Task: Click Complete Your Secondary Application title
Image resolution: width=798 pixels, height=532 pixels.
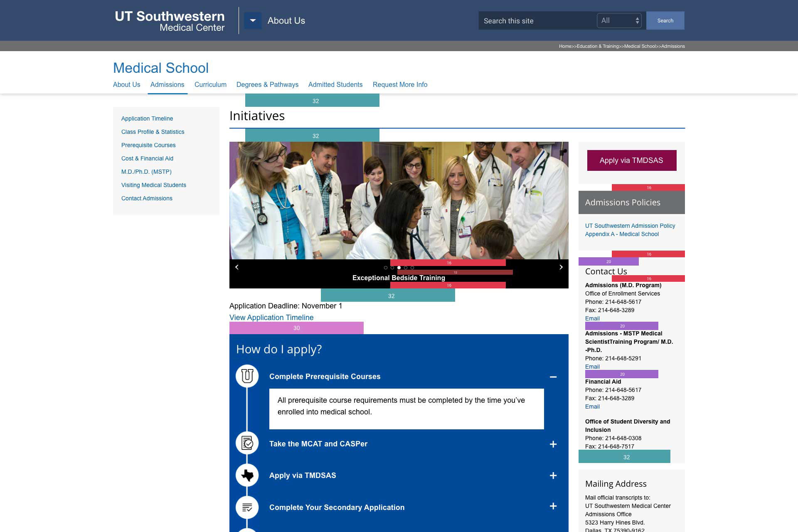Action: 337,507
